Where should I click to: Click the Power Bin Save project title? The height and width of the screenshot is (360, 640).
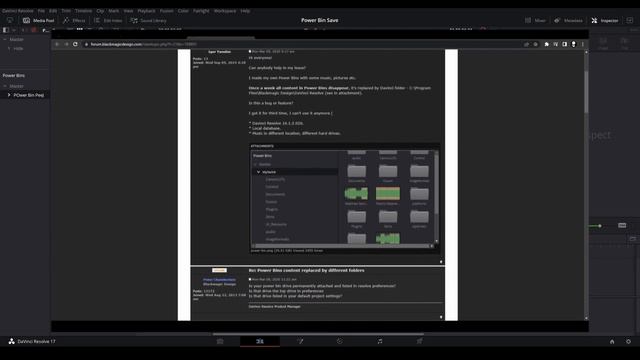(320, 20)
